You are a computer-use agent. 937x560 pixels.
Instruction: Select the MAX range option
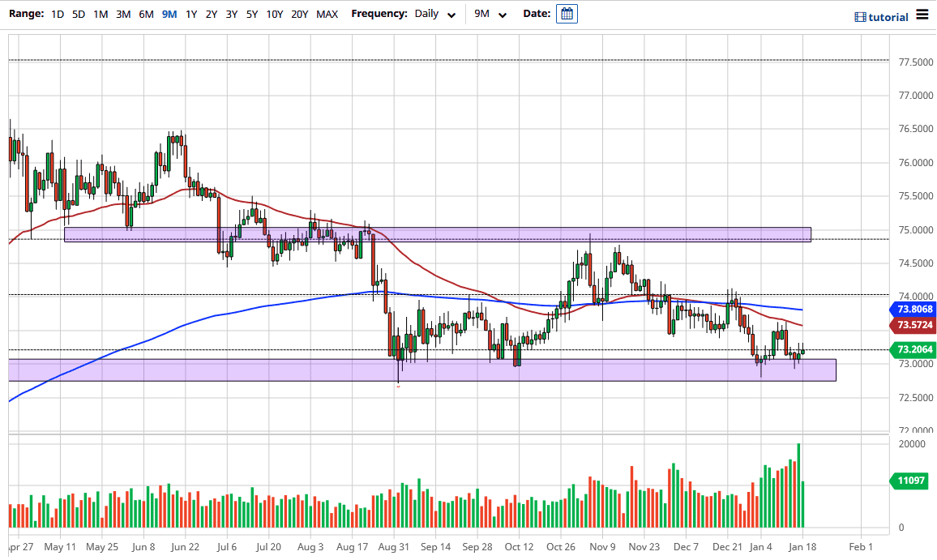(x=327, y=14)
